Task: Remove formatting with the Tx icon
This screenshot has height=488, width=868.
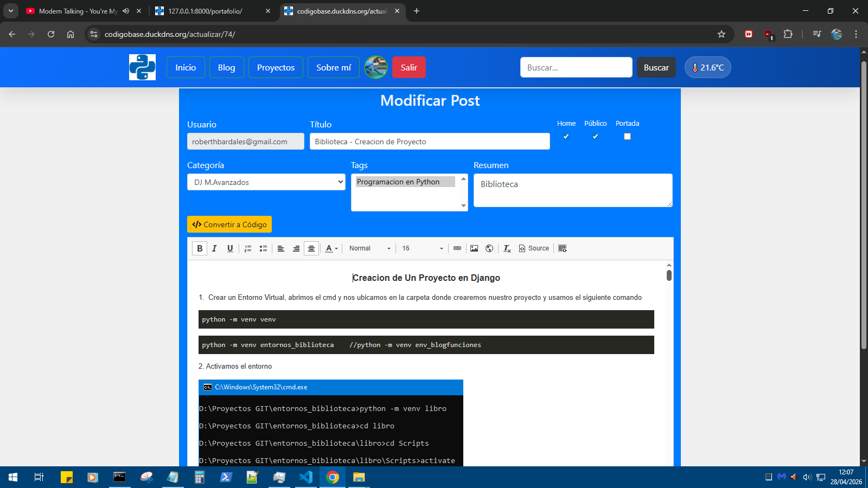Action: point(507,248)
